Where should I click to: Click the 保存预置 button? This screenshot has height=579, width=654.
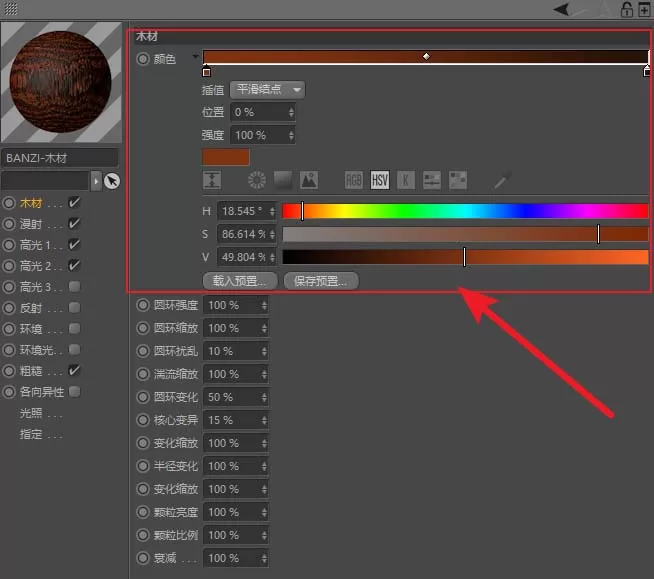tap(321, 281)
